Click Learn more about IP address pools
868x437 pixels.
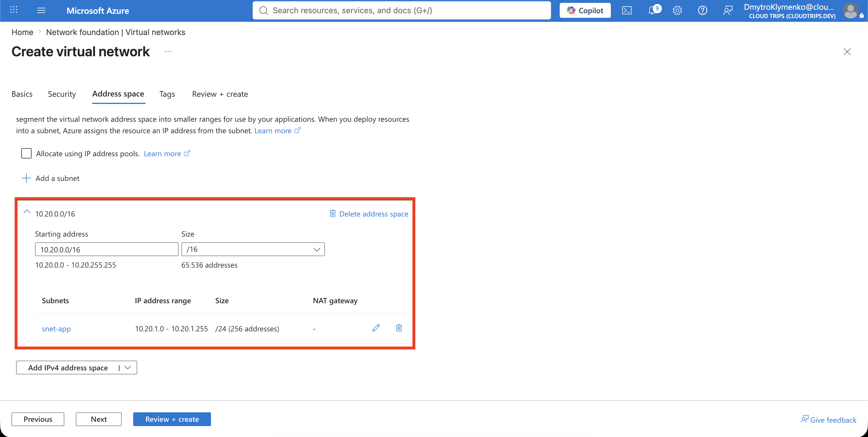point(167,154)
